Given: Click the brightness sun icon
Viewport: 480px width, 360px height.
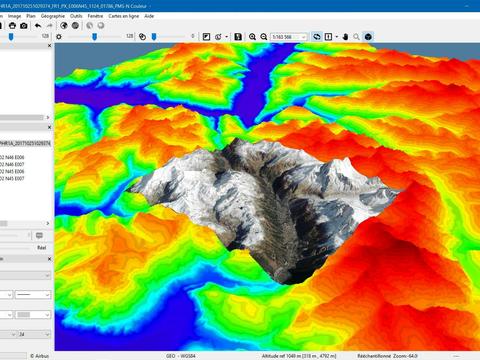Looking at the screenshot, I should [59, 37].
